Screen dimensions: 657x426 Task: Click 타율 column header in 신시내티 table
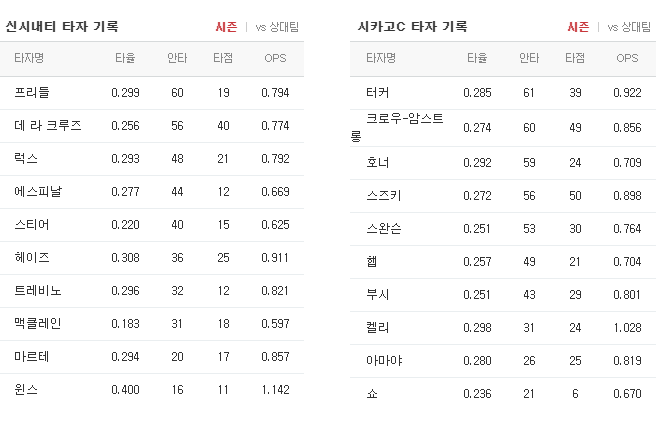[x=125, y=58]
